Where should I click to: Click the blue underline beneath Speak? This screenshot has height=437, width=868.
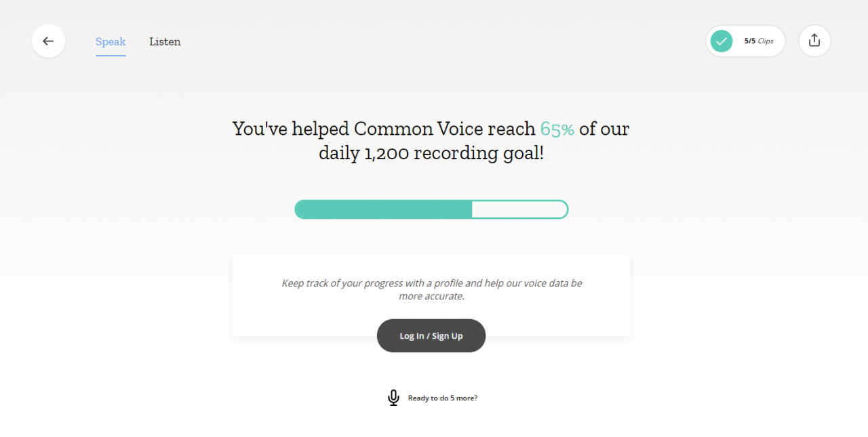tap(111, 56)
